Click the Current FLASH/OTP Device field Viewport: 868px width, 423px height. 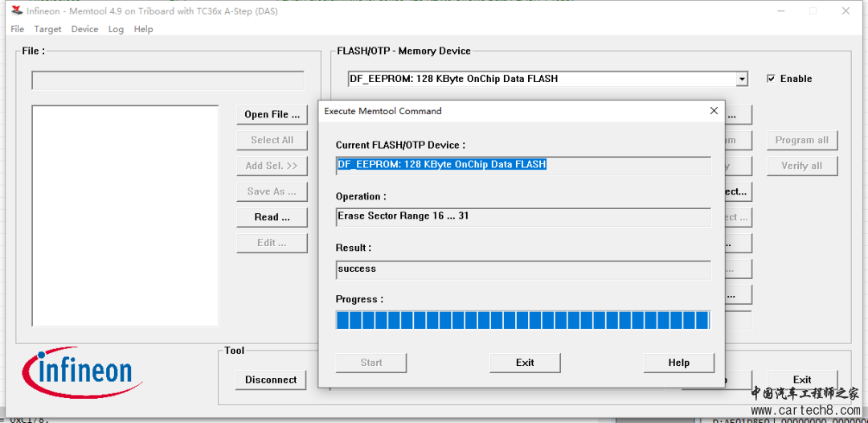pyautogui.click(x=523, y=166)
